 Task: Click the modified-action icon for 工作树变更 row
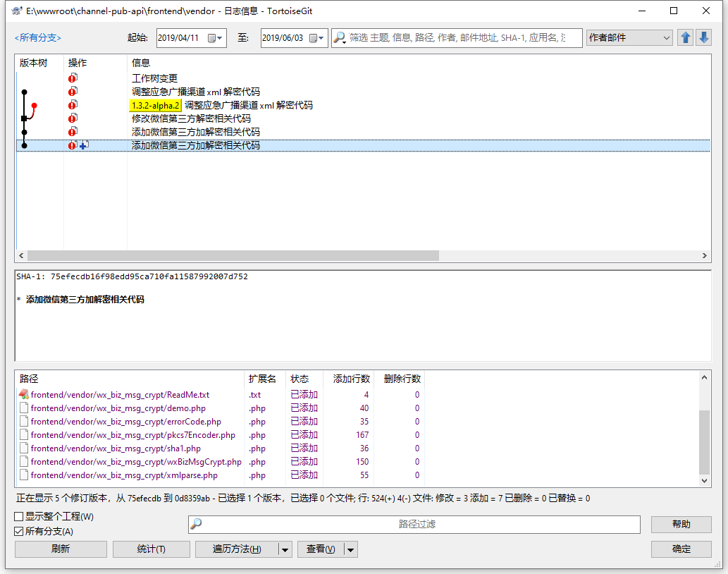[x=73, y=78]
